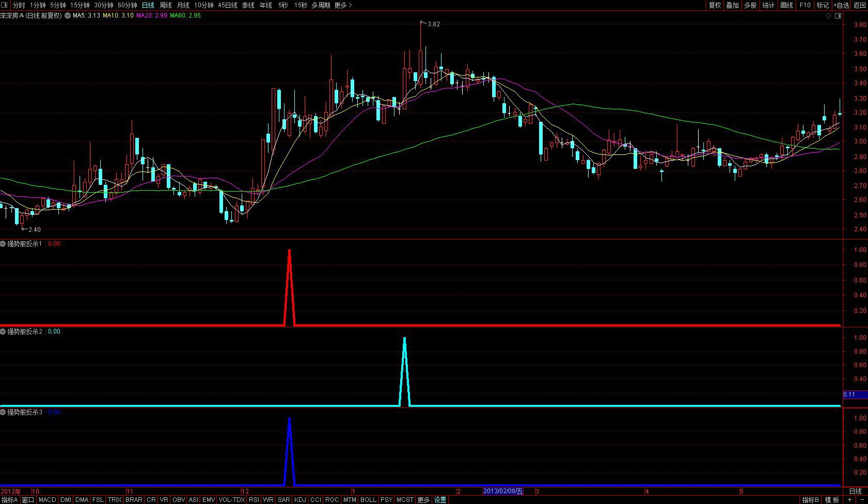Select the 日线 daily period

tap(148, 5)
